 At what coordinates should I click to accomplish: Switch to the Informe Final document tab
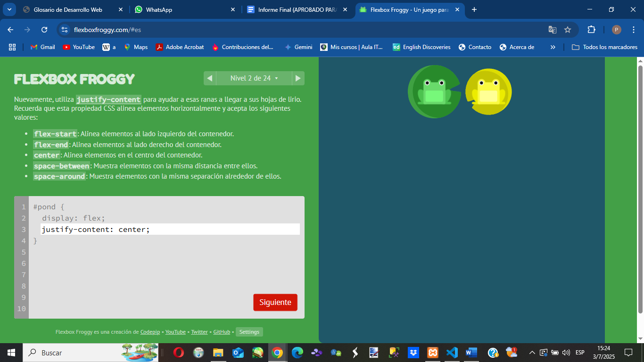pyautogui.click(x=297, y=9)
